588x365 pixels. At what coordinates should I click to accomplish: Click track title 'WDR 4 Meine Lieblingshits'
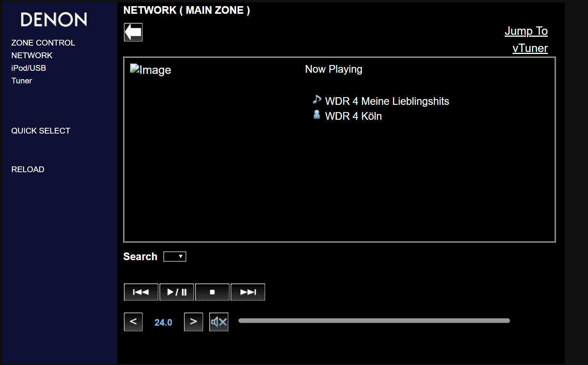point(387,101)
